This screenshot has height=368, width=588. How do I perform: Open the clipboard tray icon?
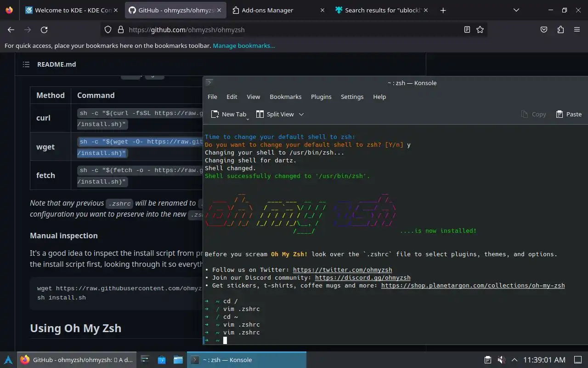pos(488,360)
